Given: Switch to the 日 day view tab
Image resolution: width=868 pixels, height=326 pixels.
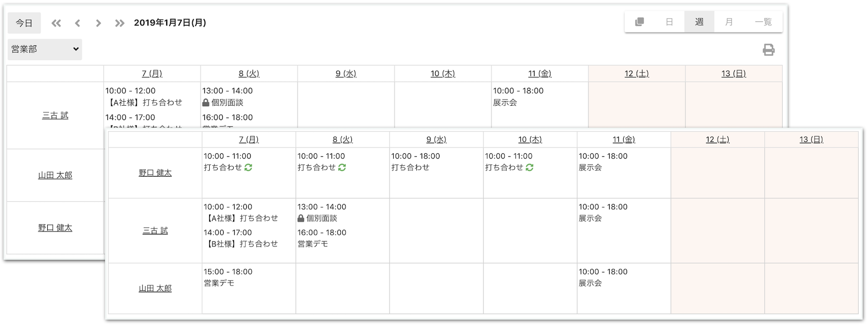Looking at the screenshot, I should coord(669,22).
